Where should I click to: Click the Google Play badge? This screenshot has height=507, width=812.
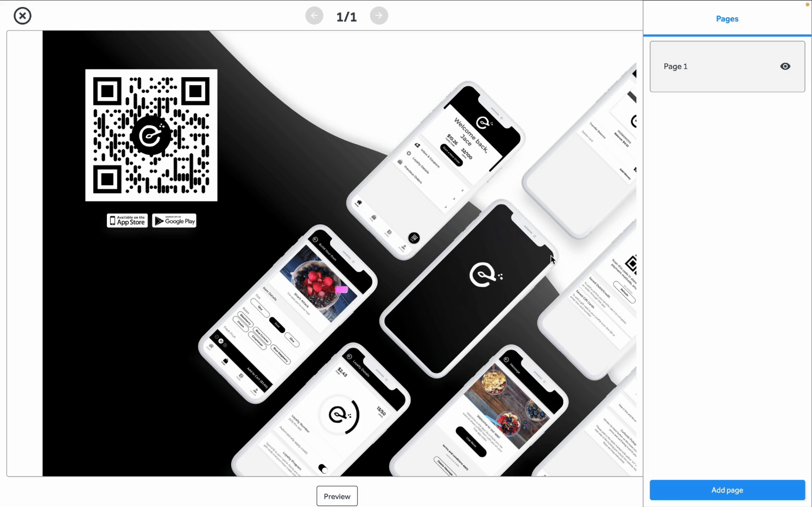tap(174, 220)
